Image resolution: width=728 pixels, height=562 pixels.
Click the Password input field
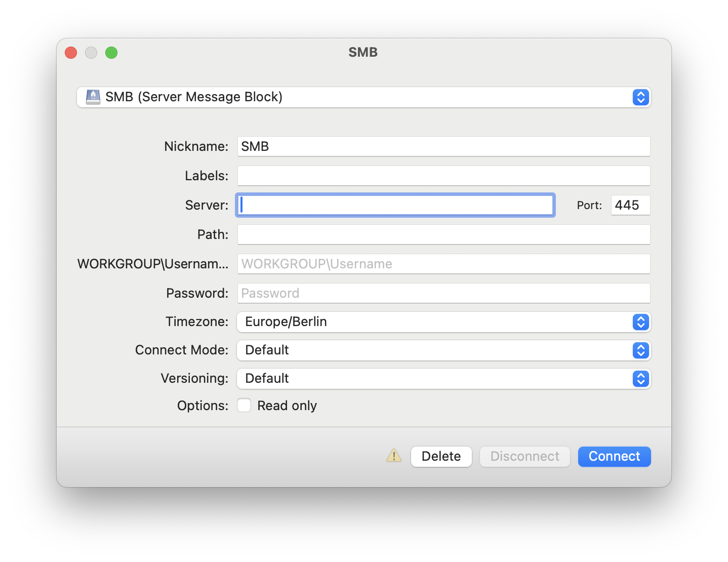(x=443, y=293)
